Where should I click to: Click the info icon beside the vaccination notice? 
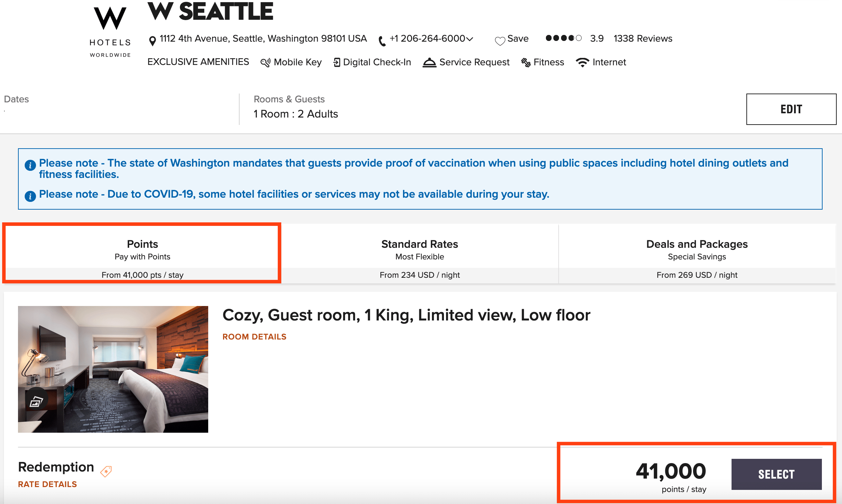31,165
